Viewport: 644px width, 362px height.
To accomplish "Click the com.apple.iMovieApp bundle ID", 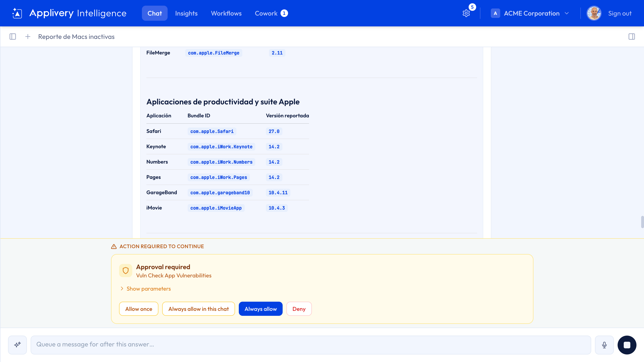I will [216, 208].
